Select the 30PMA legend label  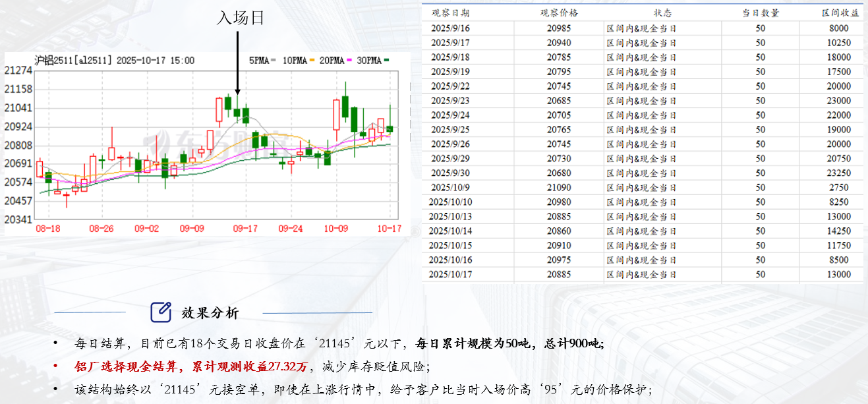click(x=369, y=60)
